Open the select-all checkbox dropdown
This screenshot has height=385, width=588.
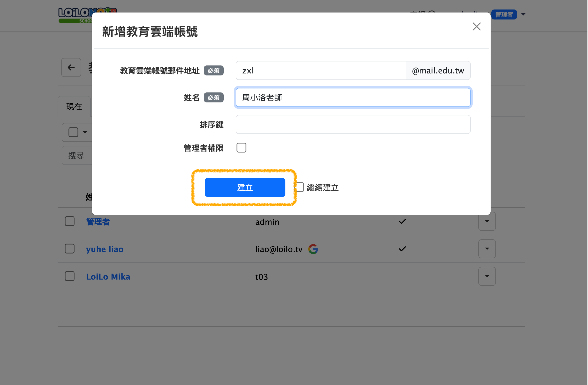[x=85, y=132]
